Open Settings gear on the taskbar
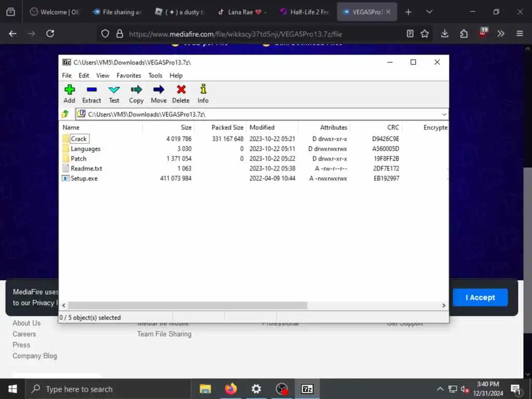The width and height of the screenshot is (532, 399). click(256, 389)
